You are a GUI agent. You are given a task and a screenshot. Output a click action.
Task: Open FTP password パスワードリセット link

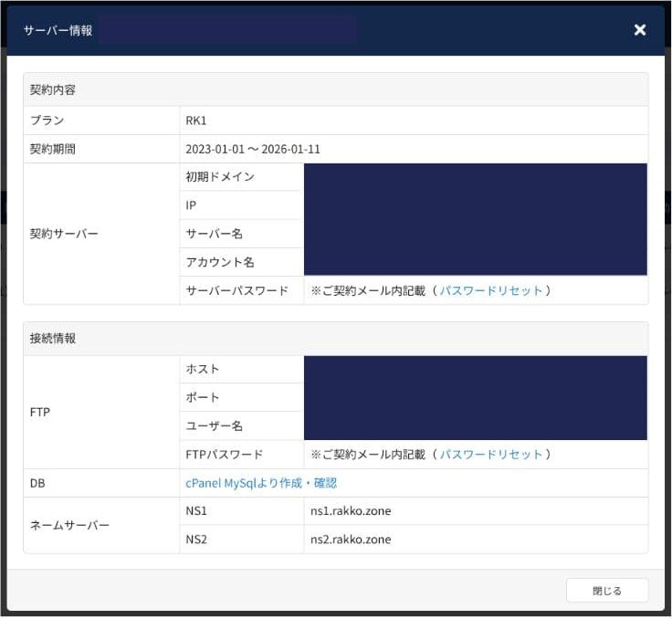(491, 454)
